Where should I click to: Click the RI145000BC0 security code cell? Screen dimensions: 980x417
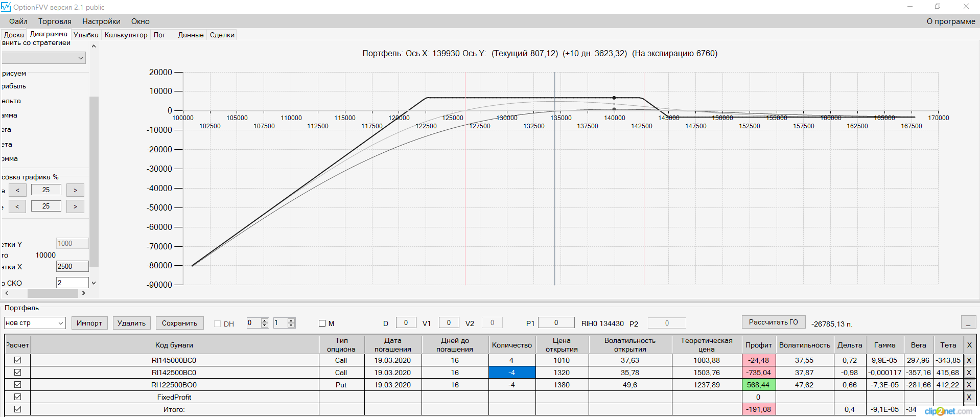(x=174, y=360)
